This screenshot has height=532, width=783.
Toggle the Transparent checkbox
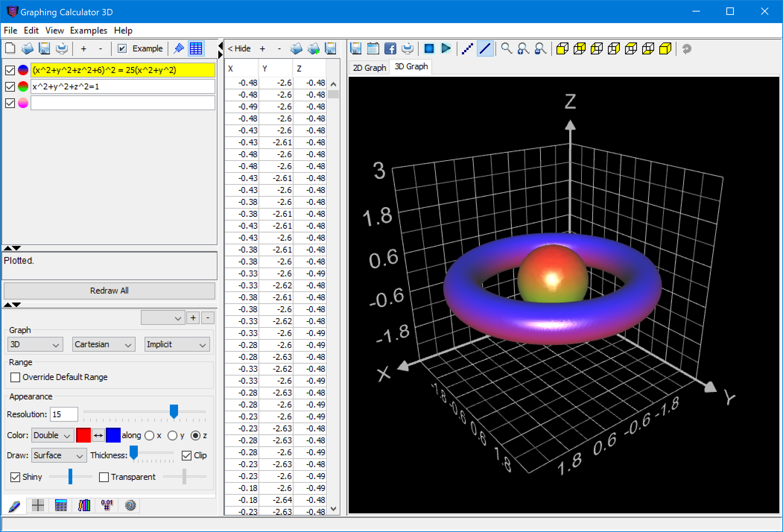pyautogui.click(x=104, y=477)
